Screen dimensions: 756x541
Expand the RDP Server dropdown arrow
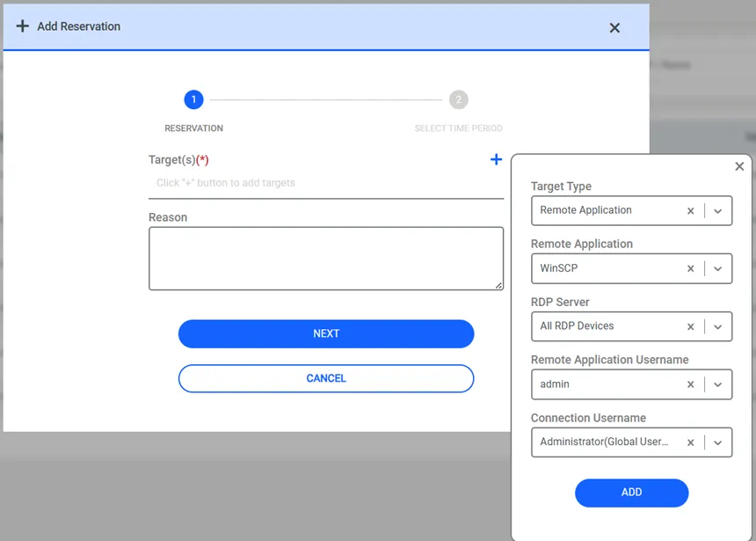718,326
